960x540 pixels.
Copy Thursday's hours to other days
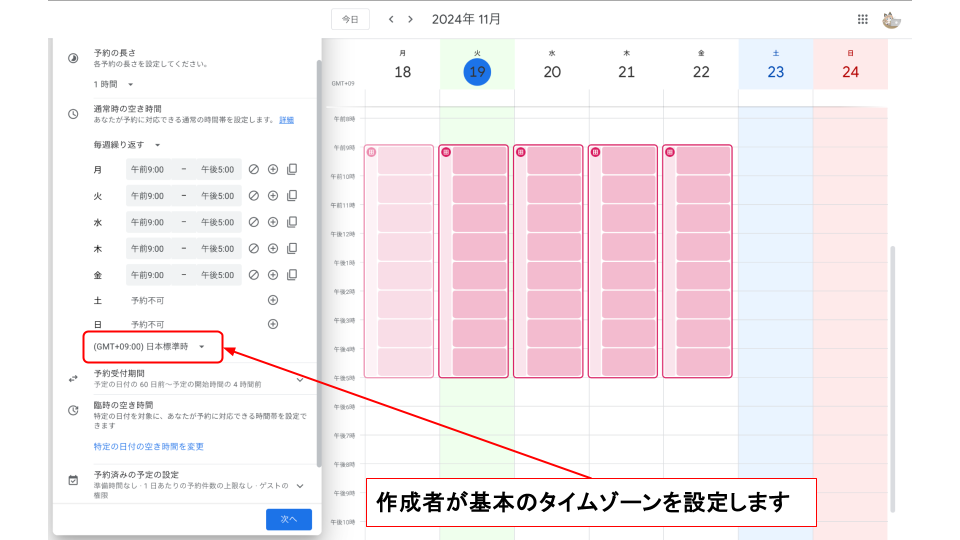coord(292,248)
